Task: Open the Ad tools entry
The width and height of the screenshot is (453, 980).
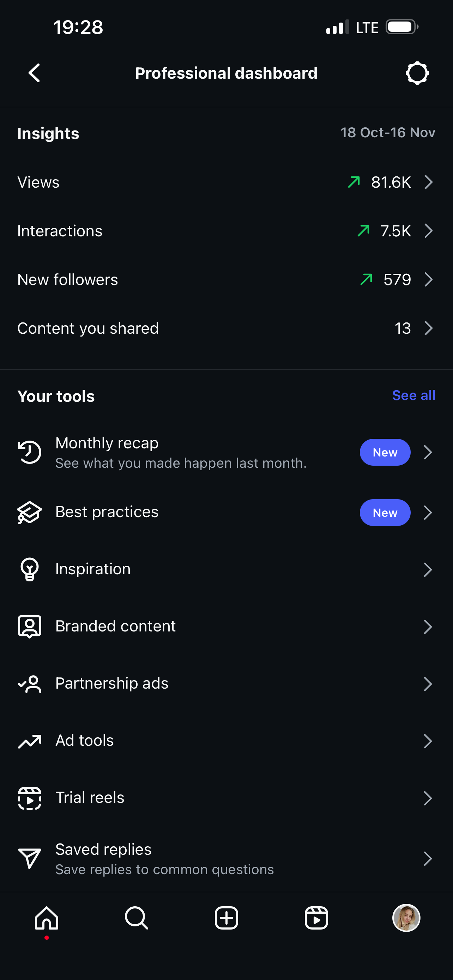Action: click(x=84, y=741)
